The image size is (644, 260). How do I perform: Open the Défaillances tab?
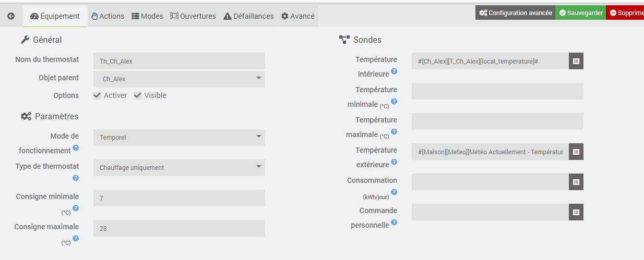[248, 16]
